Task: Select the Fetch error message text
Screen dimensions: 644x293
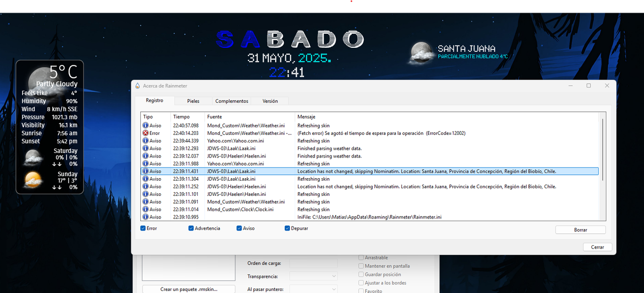Action: (381, 133)
